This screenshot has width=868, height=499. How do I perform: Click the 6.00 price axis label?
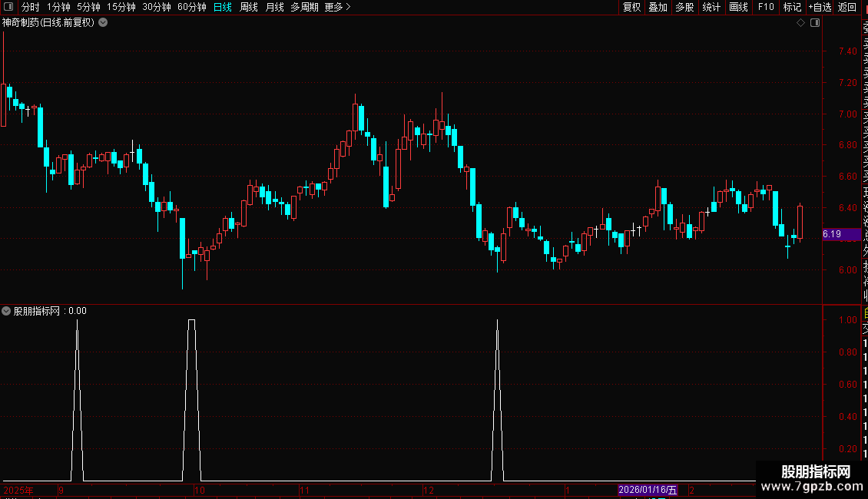click(x=847, y=270)
